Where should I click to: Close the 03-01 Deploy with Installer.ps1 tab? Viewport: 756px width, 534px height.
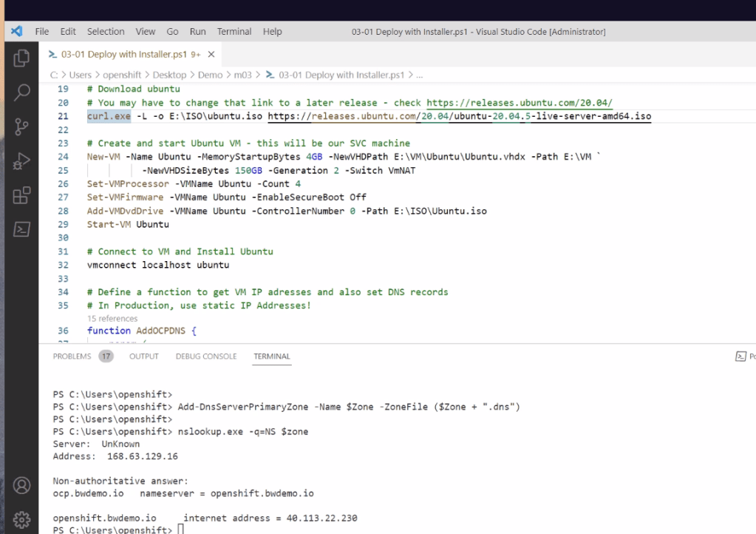[x=211, y=55]
